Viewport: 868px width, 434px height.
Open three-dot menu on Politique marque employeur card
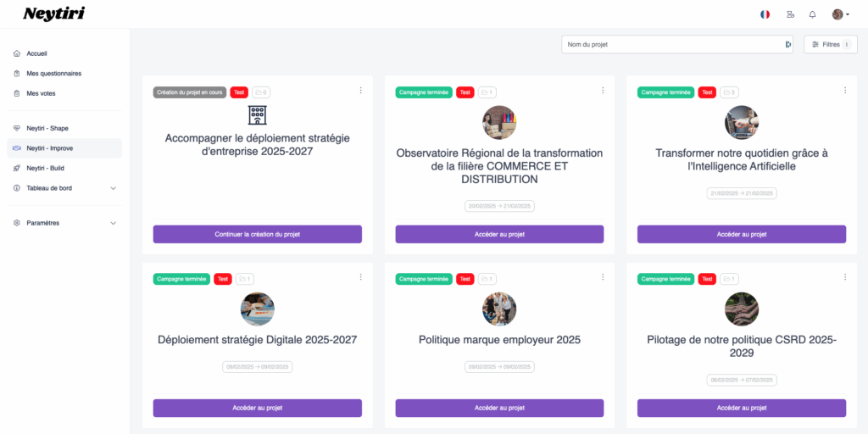pyautogui.click(x=603, y=277)
